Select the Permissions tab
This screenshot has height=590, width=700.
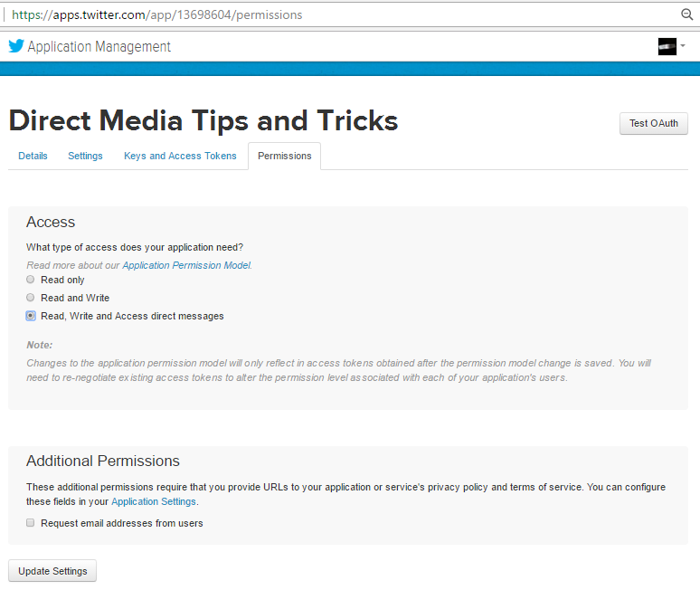(x=284, y=156)
